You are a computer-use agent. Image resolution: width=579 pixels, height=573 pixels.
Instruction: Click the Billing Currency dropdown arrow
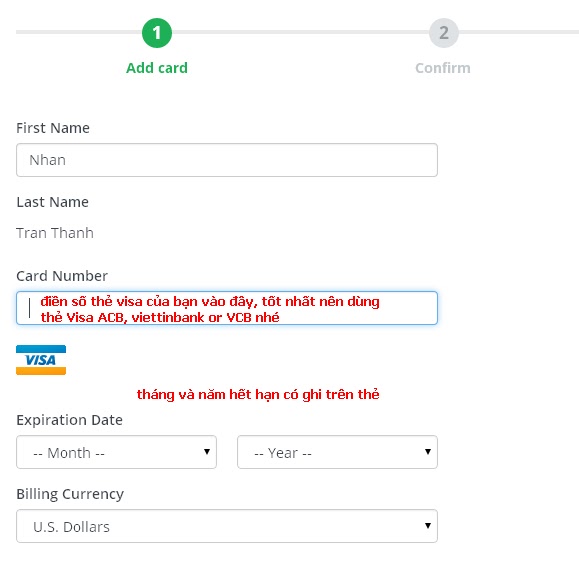coord(428,525)
